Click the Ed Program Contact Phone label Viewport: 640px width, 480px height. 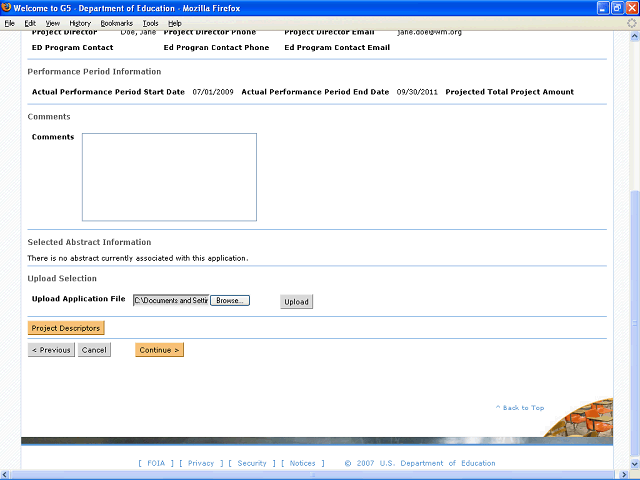(216, 47)
